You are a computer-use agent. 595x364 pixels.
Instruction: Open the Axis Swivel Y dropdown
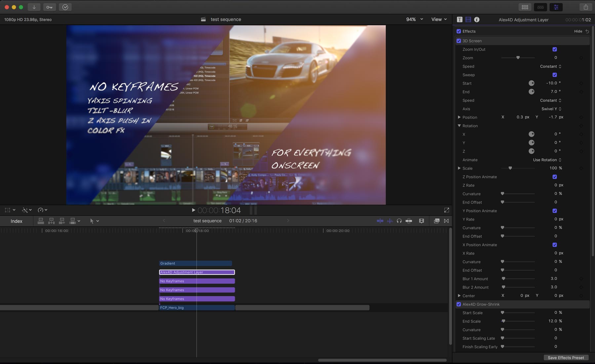[551, 109]
